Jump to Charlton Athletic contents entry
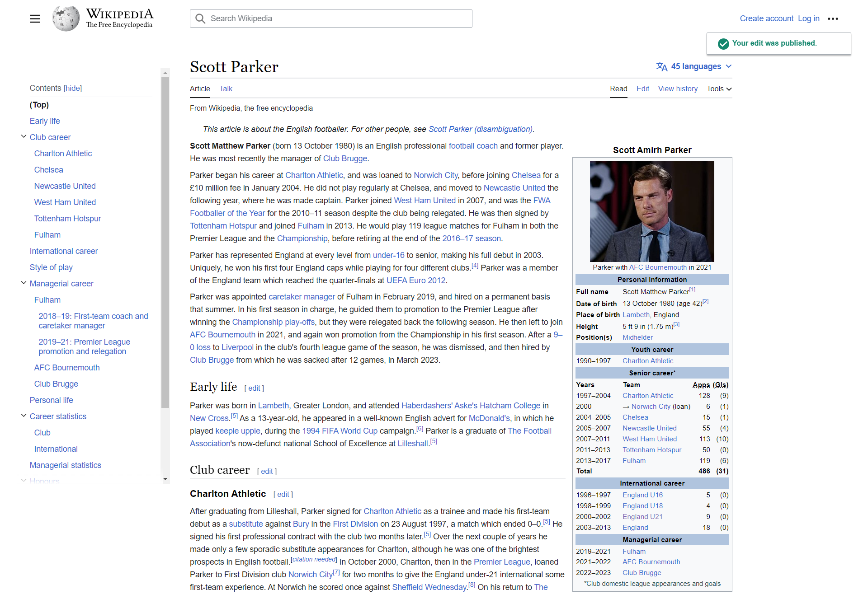This screenshot has width=868, height=594. pyautogui.click(x=63, y=154)
